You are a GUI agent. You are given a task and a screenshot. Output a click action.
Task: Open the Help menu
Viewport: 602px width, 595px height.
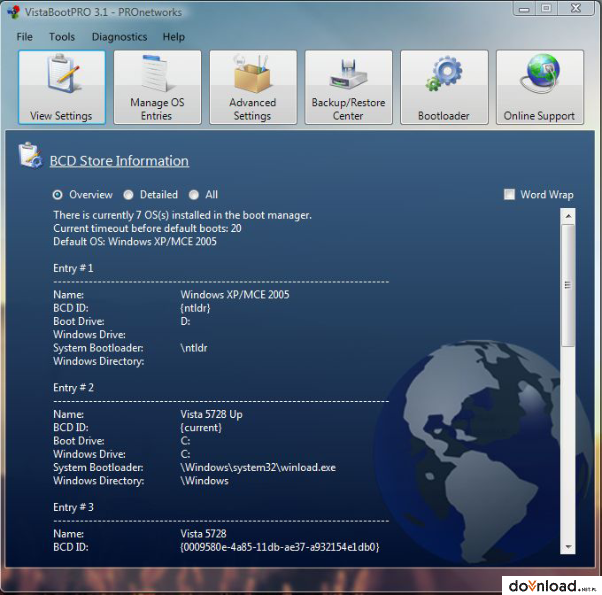coord(174,37)
